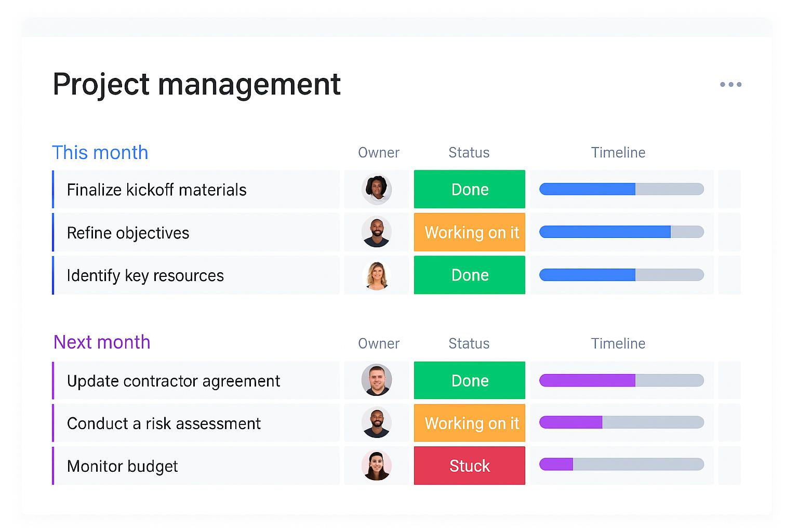The width and height of the screenshot is (798, 532).
Task: Click owner avatar for Refine objectives
Action: pos(377,232)
